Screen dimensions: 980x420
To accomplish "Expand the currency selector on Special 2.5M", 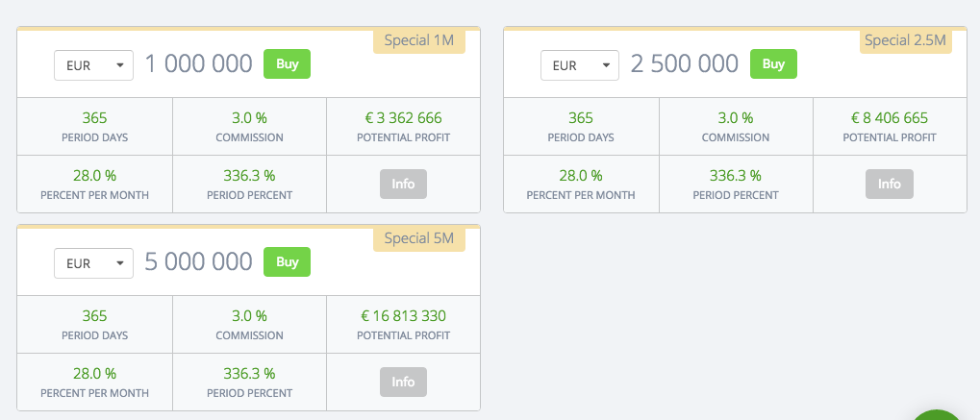I will [x=580, y=65].
